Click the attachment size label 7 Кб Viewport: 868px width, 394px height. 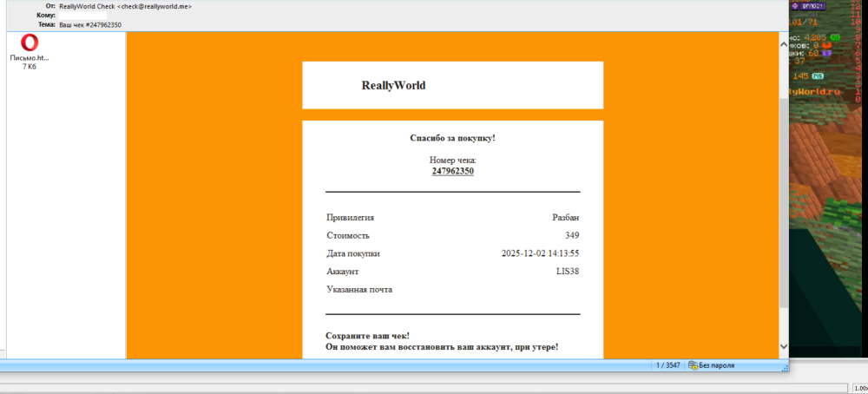(x=30, y=67)
